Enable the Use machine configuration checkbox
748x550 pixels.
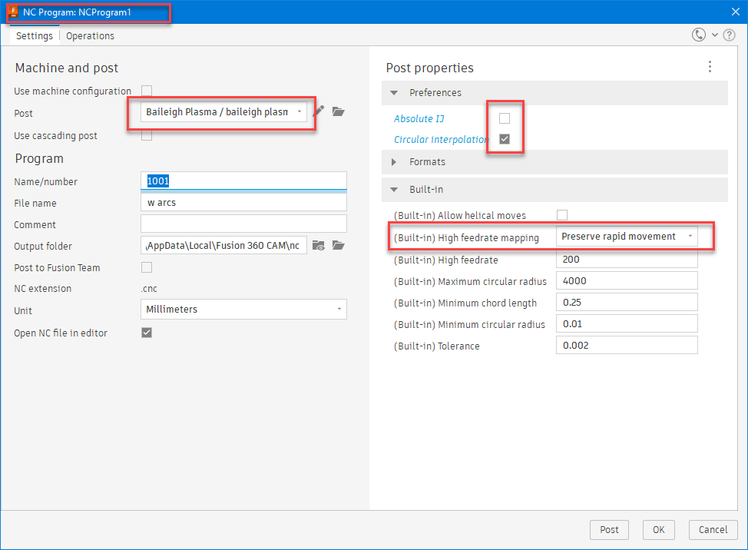pos(146,91)
